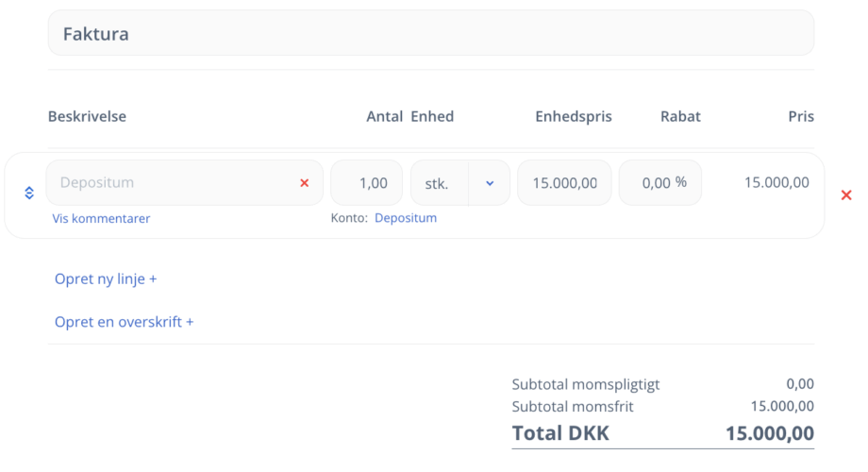Click the percent sign in discount field

coord(680,182)
